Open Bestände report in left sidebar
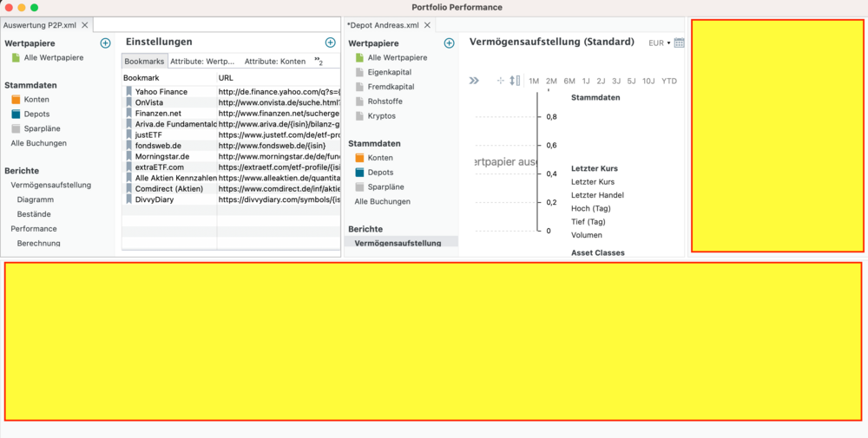The image size is (868, 438). [x=35, y=214]
